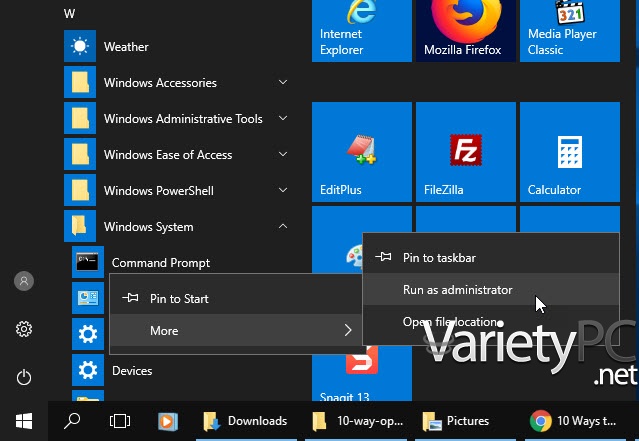Open the Snagit 13 tile
The width and height of the screenshot is (639, 441).
pos(361,375)
